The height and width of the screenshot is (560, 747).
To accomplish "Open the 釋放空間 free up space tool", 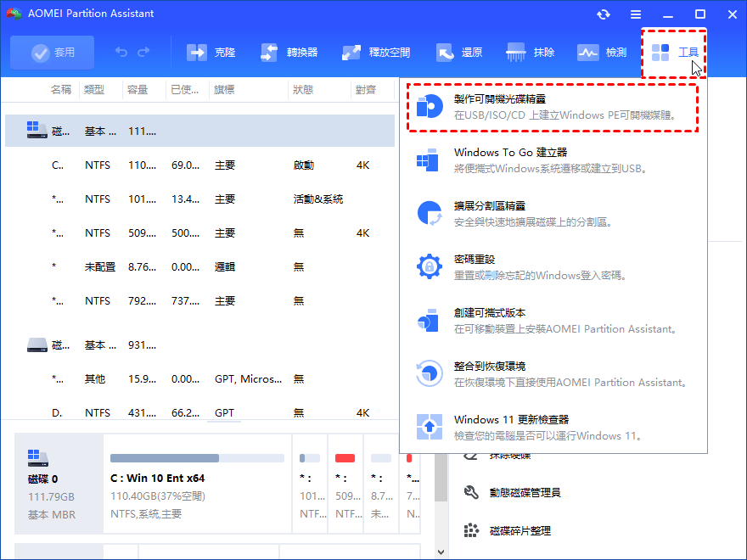I will coord(376,53).
